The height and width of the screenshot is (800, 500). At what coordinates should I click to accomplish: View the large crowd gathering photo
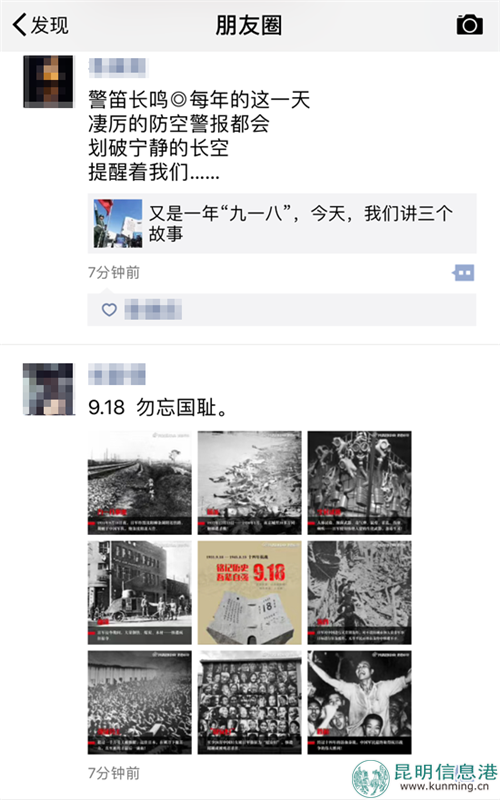[x=139, y=702]
